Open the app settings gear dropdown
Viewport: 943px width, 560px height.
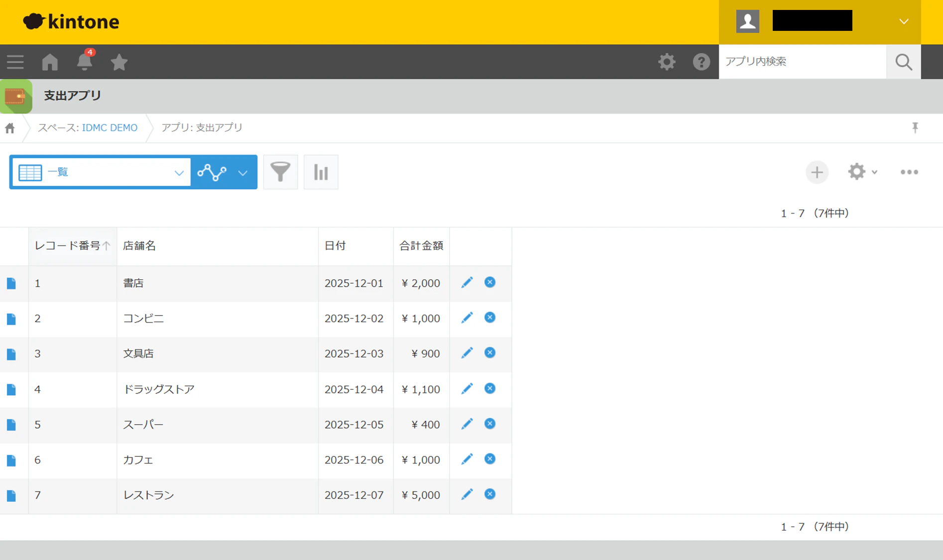click(x=862, y=172)
